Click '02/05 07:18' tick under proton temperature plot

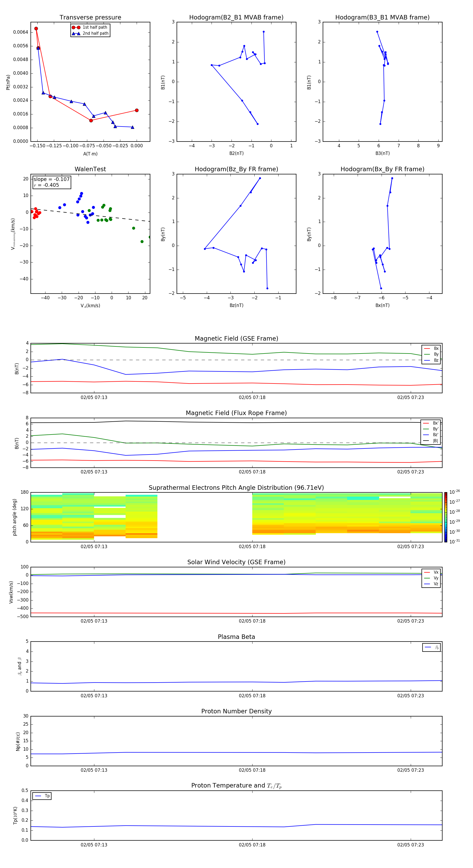point(252,845)
